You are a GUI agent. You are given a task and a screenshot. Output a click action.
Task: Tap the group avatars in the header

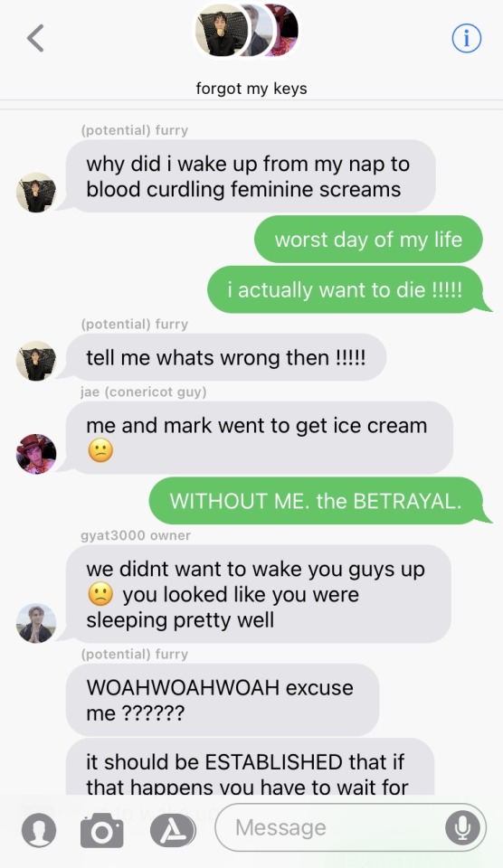click(246, 31)
